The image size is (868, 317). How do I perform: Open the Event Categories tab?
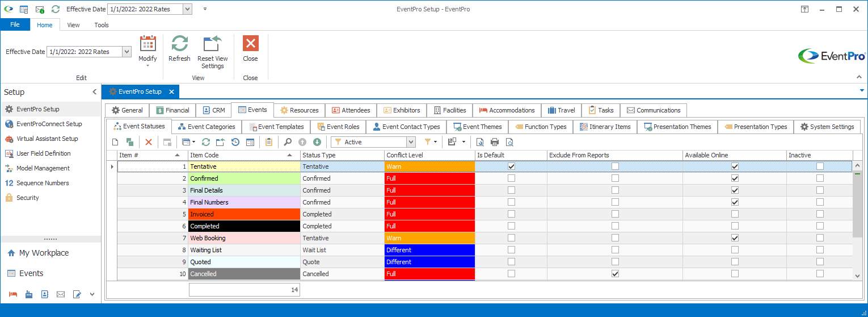(207, 127)
